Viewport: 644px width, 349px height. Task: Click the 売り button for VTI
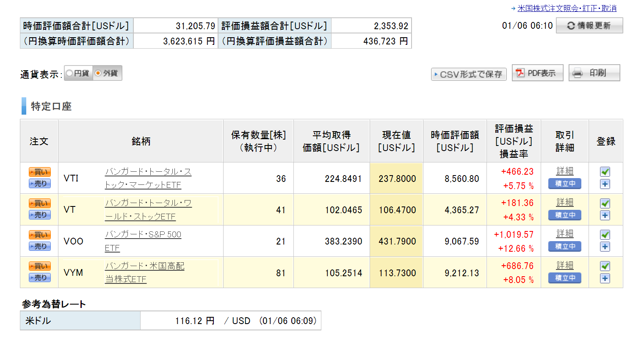coord(40,184)
